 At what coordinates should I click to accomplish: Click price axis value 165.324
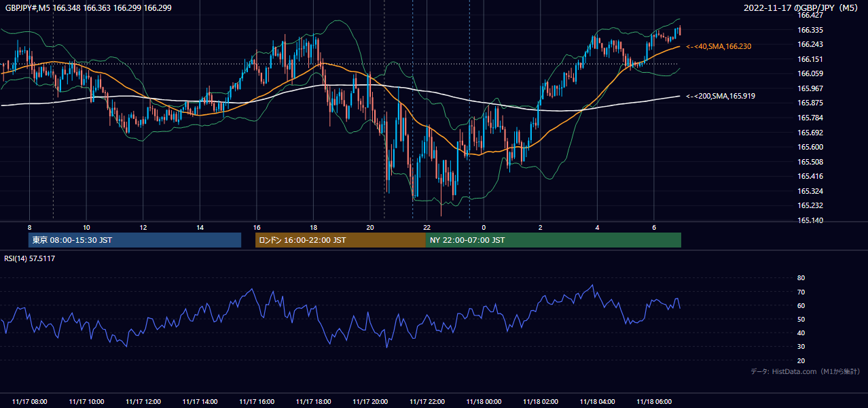[x=810, y=191]
